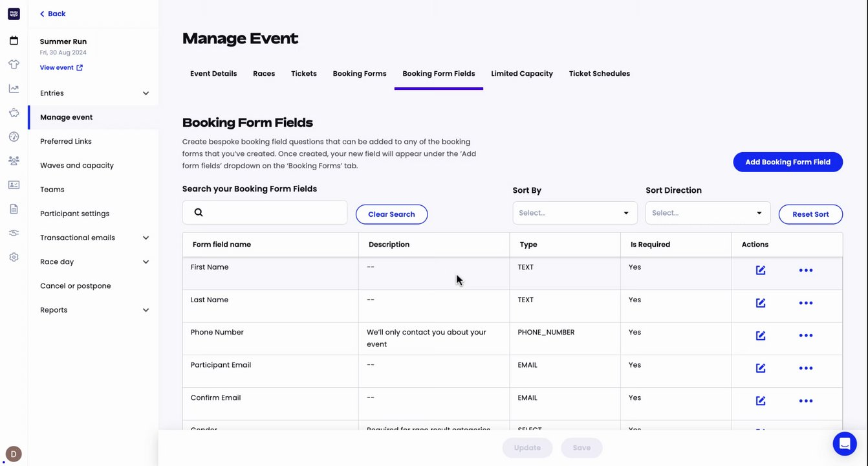Open more actions for Last Name row
Screen dimensions: 868x466
point(805,303)
